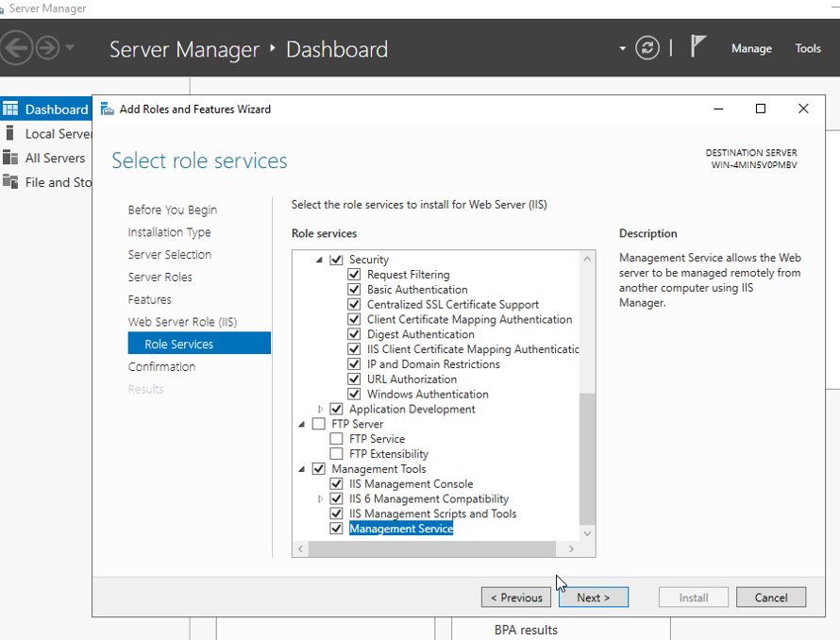Uncheck Digest Authentication checkbox

[x=354, y=334]
